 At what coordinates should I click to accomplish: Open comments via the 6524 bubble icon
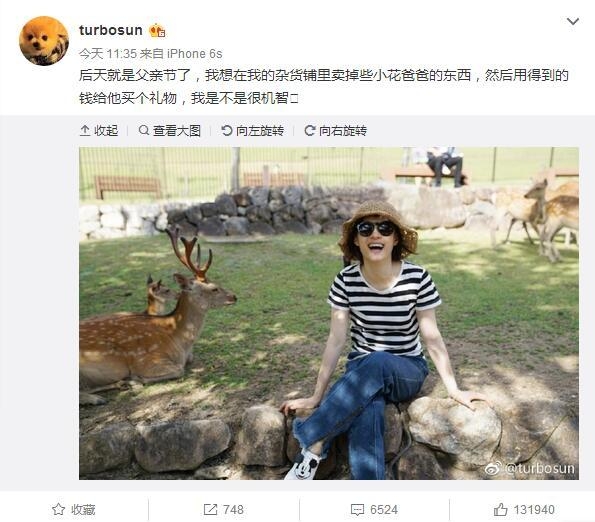pyautogui.click(x=357, y=509)
